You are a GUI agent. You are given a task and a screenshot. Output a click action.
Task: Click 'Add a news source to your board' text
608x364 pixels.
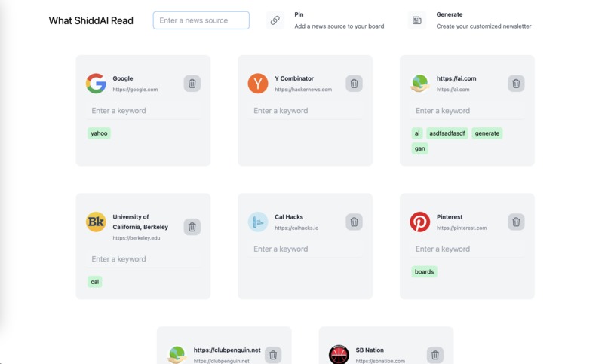point(339,26)
